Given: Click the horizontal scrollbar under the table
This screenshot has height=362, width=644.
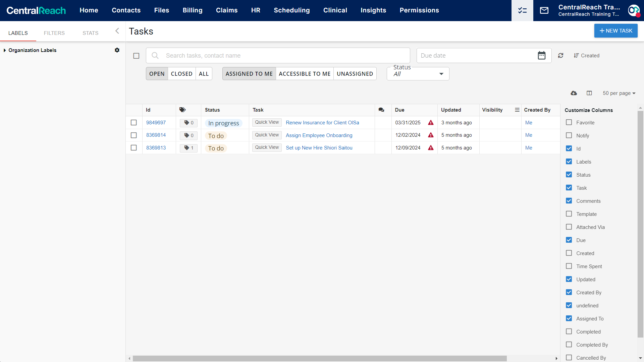Looking at the screenshot, I should tap(319, 358).
